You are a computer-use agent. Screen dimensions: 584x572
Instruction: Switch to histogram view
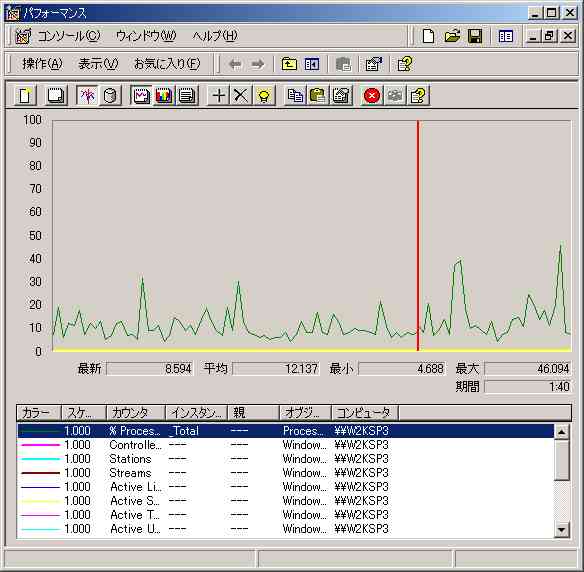(164, 95)
